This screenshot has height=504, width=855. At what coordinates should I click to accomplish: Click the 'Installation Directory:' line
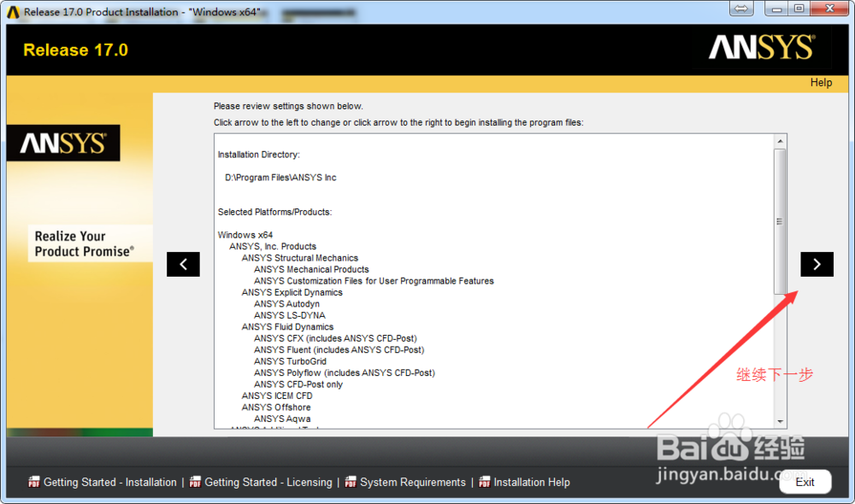258,155
